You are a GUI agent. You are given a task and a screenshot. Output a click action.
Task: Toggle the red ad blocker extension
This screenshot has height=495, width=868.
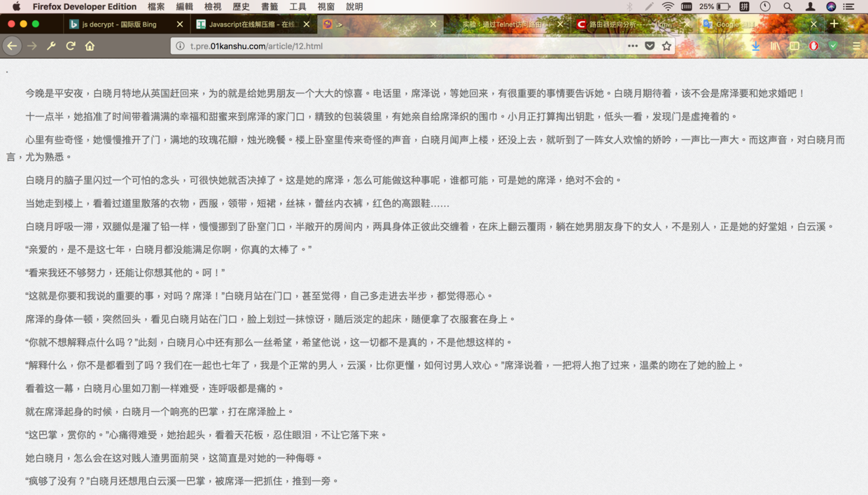[x=813, y=46]
